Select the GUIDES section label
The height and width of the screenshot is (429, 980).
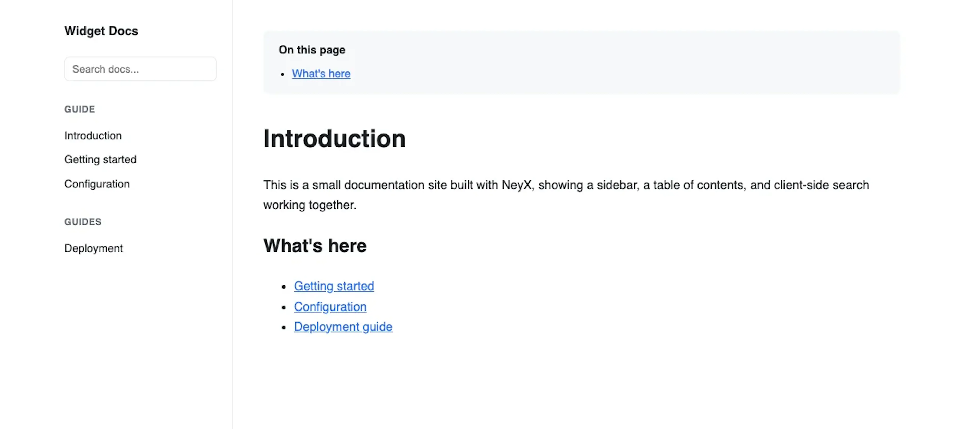(x=83, y=222)
